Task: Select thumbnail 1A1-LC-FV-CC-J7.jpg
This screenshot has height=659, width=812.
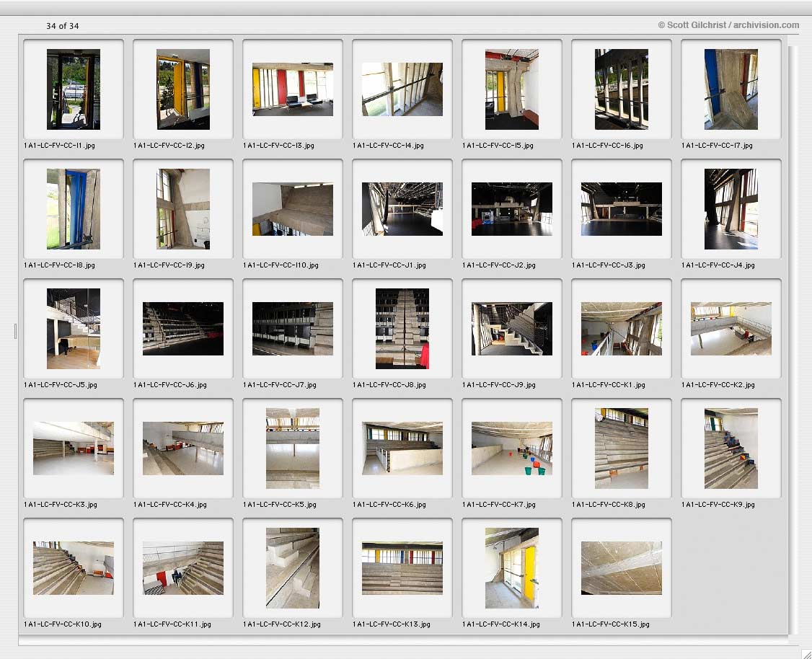Action: pos(293,329)
